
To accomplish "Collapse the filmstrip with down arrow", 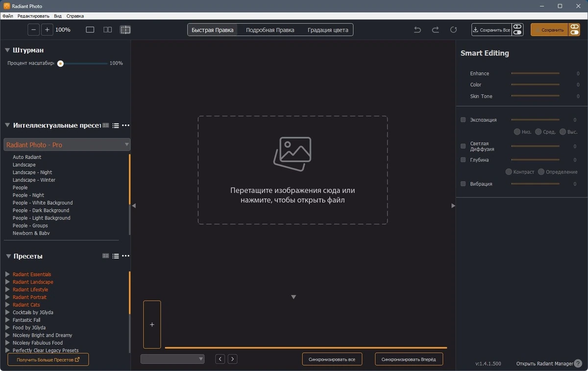I will click(x=294, y=297).
